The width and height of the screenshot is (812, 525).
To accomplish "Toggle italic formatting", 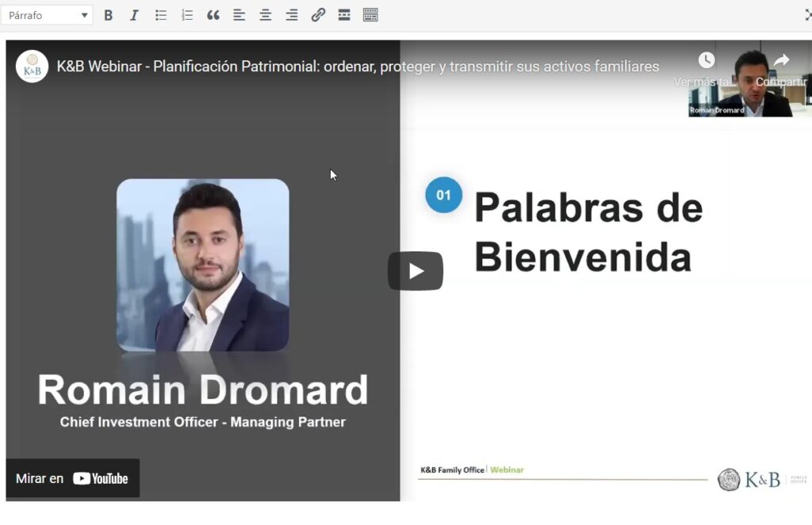I will (134, 15).
